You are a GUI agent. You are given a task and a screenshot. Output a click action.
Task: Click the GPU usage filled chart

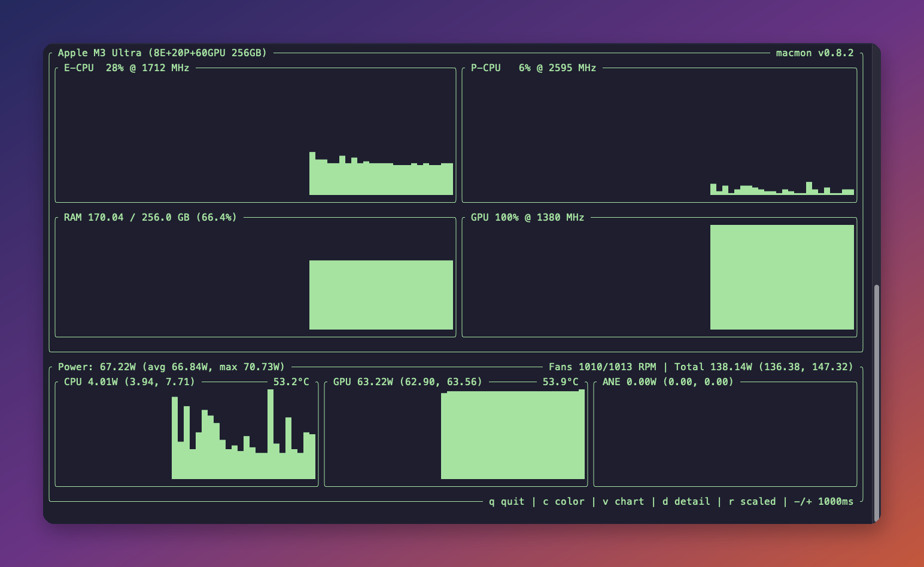pos(782,277)
